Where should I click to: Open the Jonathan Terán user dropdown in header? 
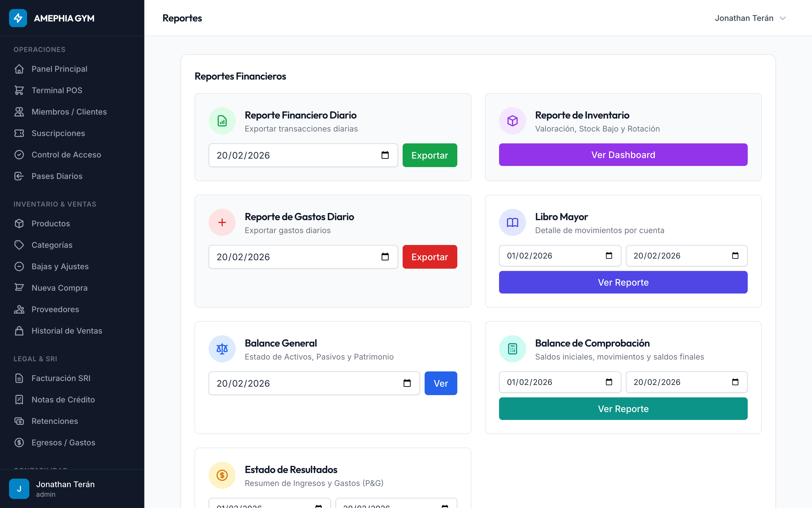coord(750,18)
